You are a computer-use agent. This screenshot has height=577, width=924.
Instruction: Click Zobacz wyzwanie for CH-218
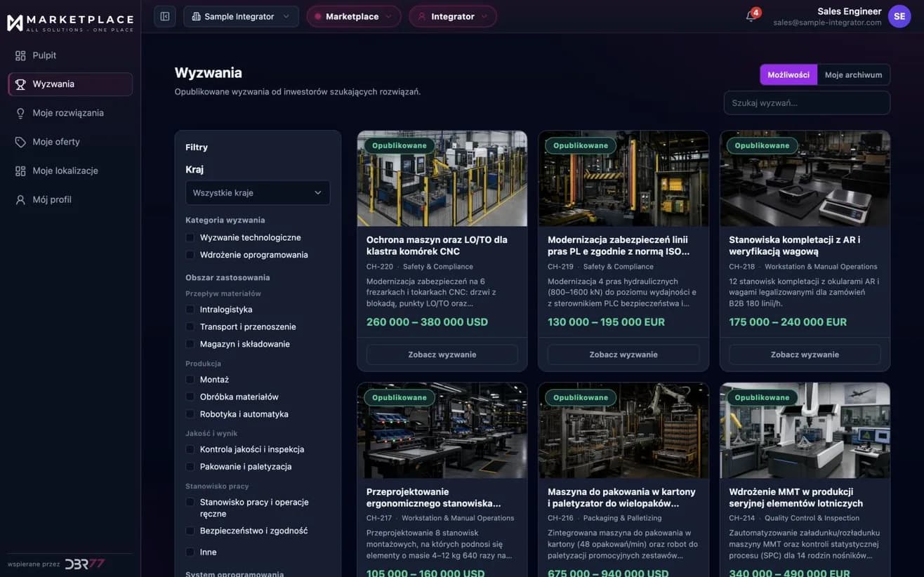tap(805, 354)
